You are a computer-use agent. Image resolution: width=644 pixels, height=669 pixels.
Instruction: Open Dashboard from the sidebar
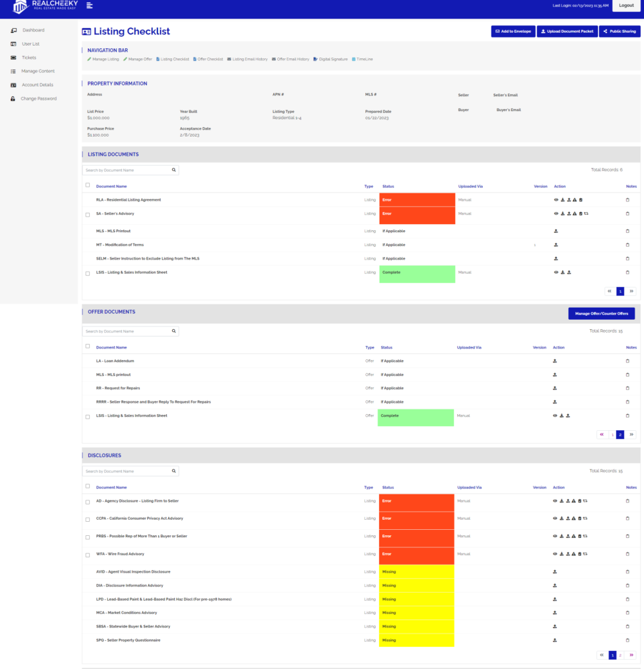click(x=33, y=30)
